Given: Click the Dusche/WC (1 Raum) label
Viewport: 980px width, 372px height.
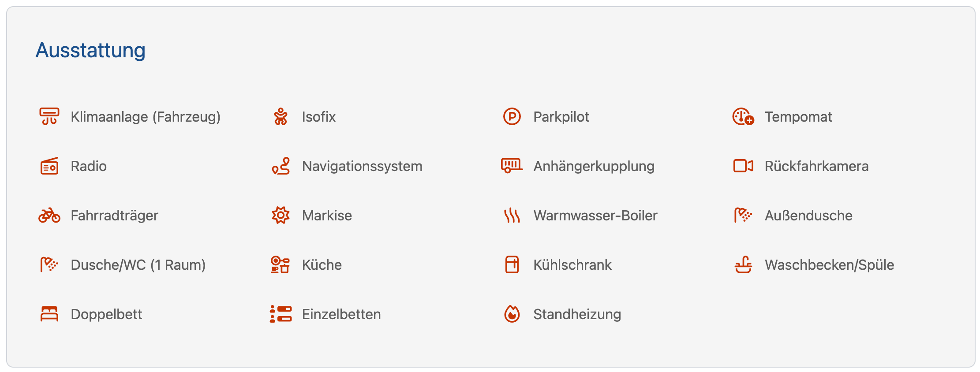Looking at the screenshot, I should pyautogui.click(x=138, y=265).
